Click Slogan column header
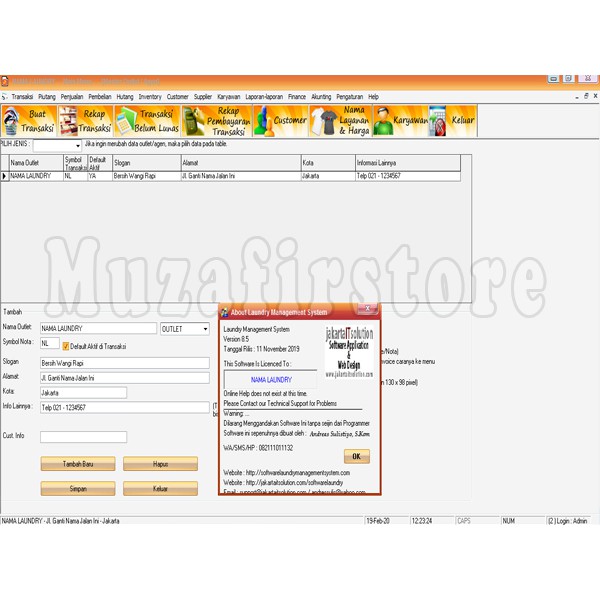 click(147, 163)
